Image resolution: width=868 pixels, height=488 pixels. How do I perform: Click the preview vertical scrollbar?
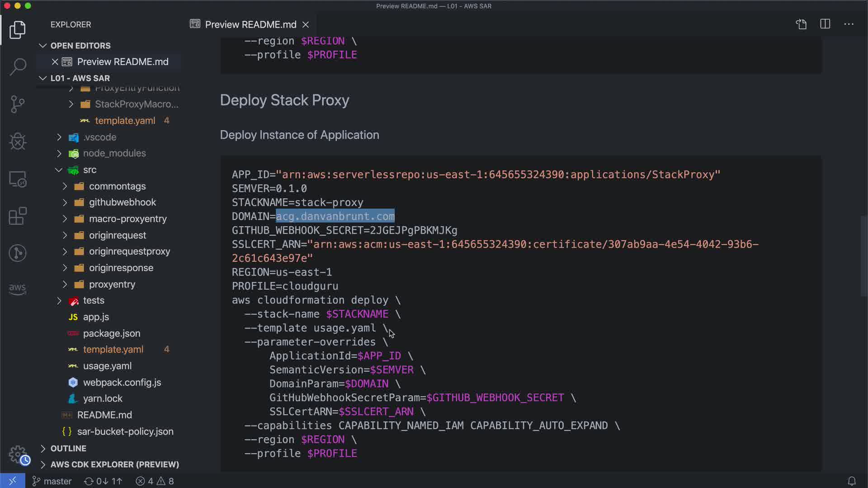point(863,256)
